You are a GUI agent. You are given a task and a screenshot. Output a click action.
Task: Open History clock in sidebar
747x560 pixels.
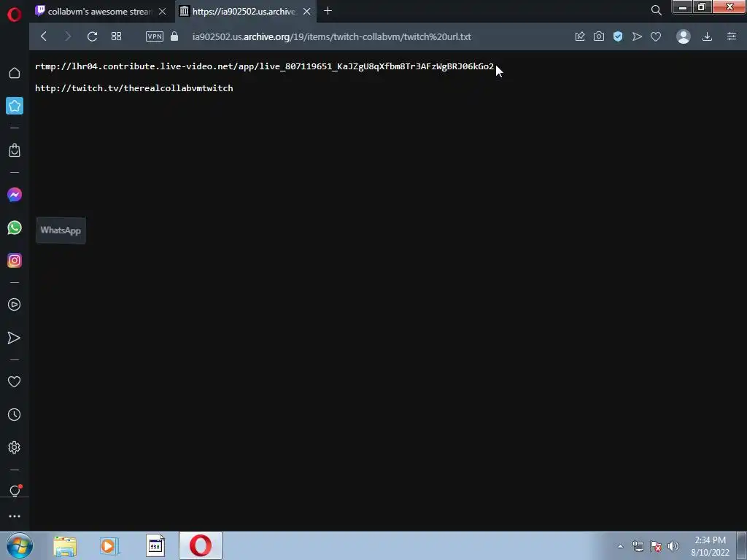pos(15,415)
